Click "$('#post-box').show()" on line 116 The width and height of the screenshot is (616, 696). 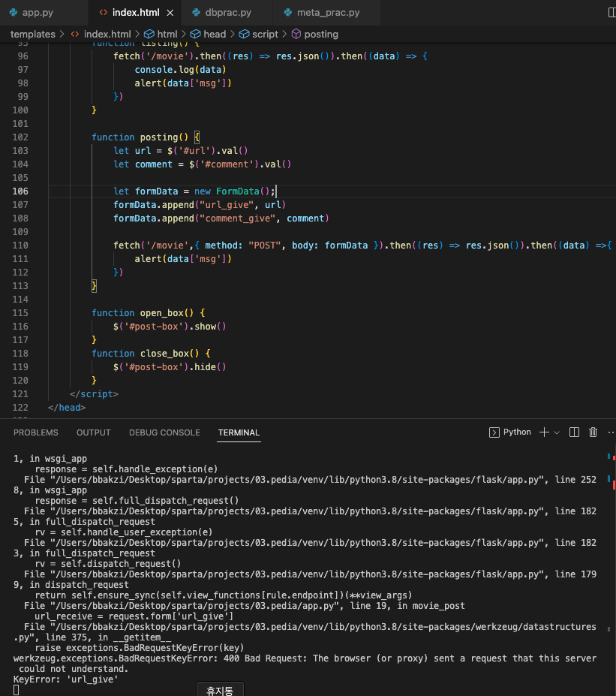[170, 327]
